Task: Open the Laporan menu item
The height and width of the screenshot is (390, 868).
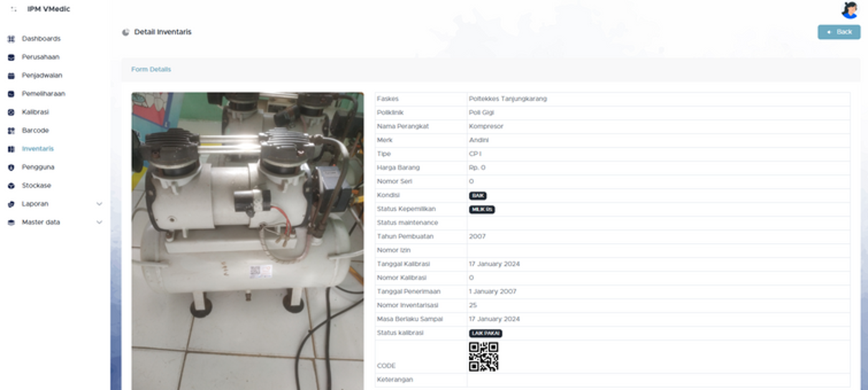Action: [35, 204]
